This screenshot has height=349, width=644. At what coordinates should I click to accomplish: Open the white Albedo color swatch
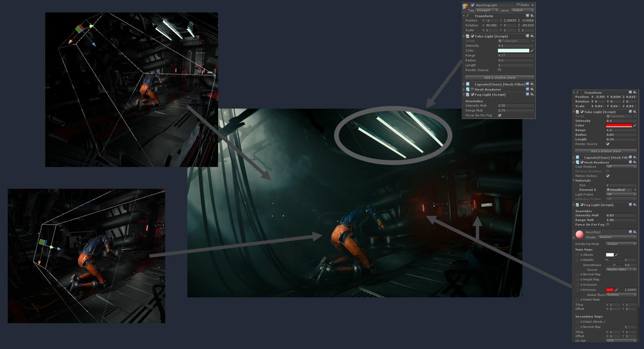610,255
